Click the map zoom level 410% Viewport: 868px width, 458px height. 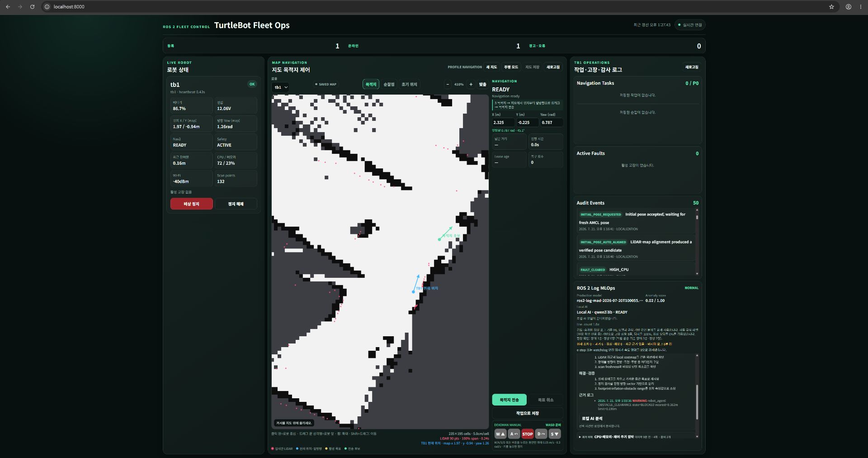[459, 85]
